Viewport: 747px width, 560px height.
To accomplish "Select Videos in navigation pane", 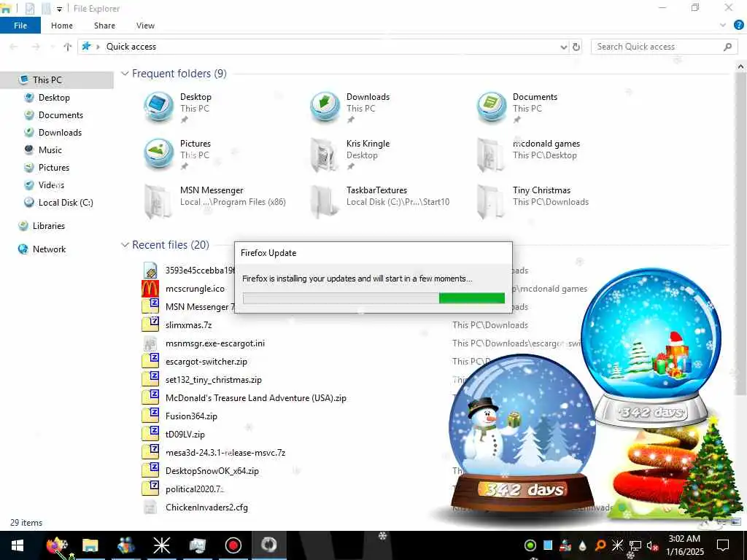I will pos(51,185).
